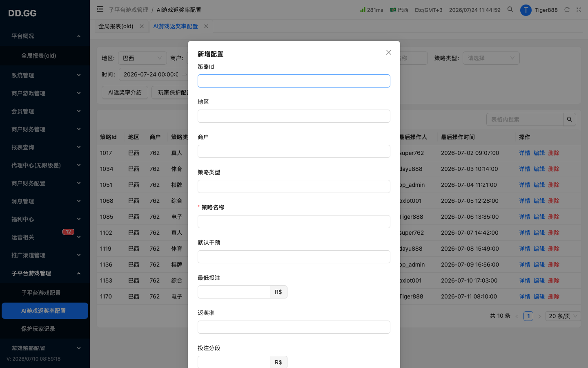Focus the 商户 field in dialog
Screen dimensions: 588x368
[294, 151]
